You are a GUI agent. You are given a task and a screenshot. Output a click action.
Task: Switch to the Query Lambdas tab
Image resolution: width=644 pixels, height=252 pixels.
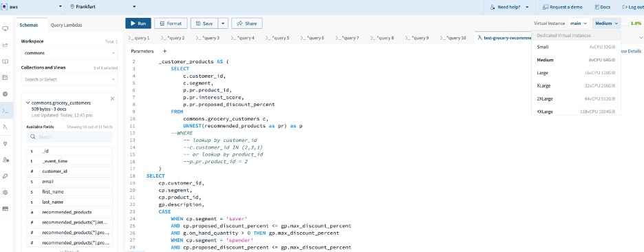(67, 25)
